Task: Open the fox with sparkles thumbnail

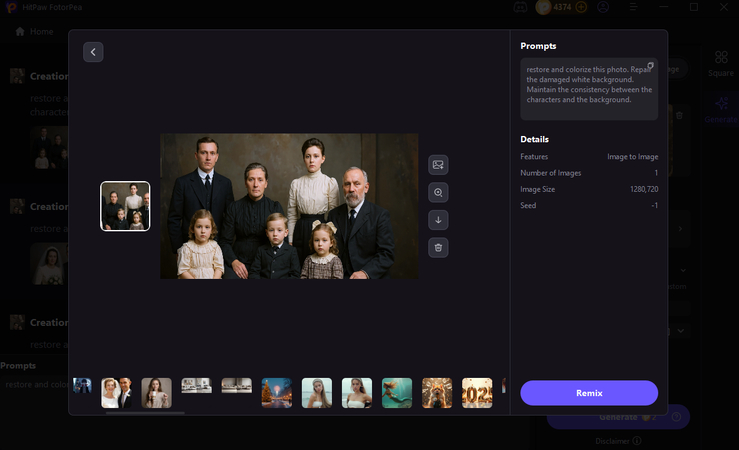Action: point(437,393)
